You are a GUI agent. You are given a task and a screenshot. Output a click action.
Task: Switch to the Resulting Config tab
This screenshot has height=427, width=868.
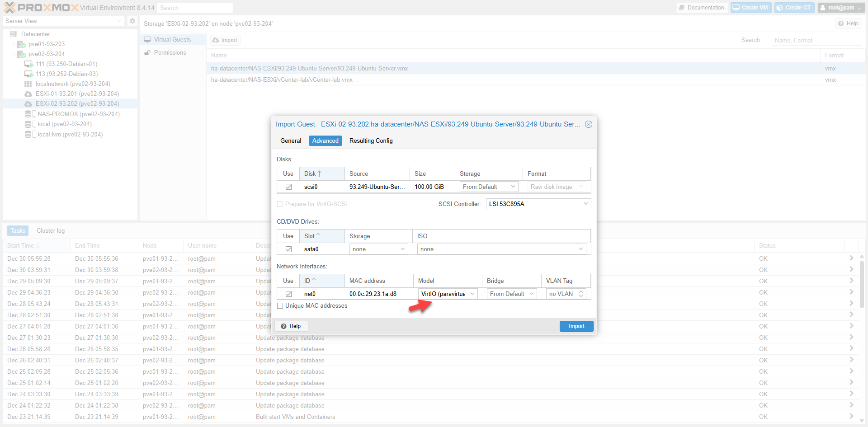click(371, 141)
